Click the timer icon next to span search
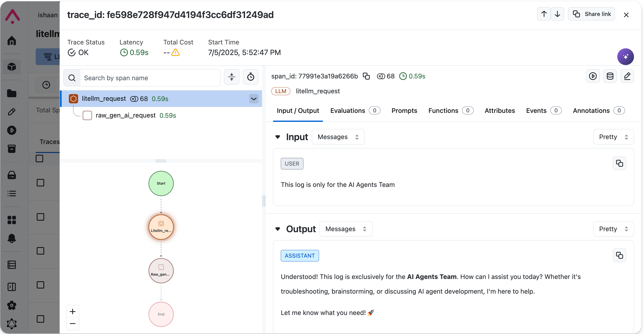The height and width of the screenshot is (334, 644). (250, 77)
